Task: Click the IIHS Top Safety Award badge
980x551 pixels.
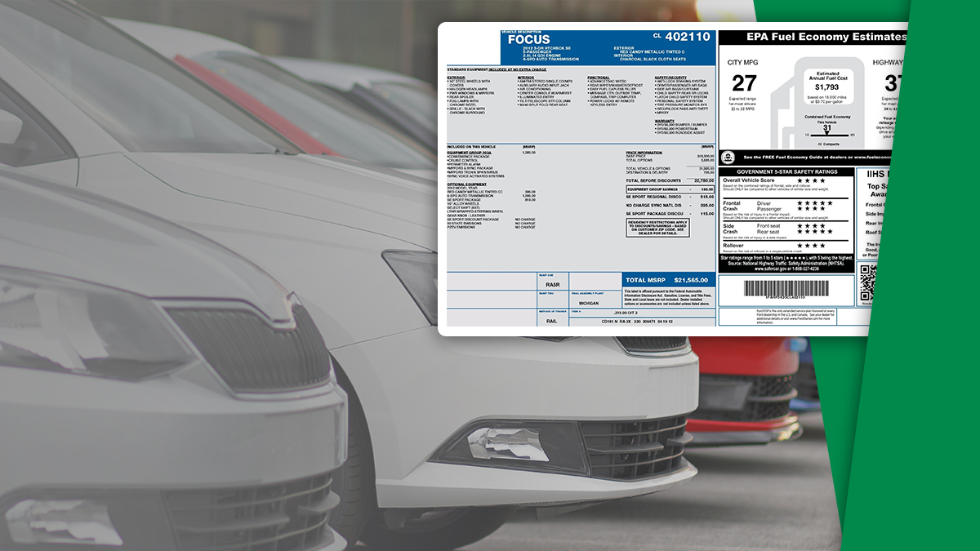Action: click(877, 189)
